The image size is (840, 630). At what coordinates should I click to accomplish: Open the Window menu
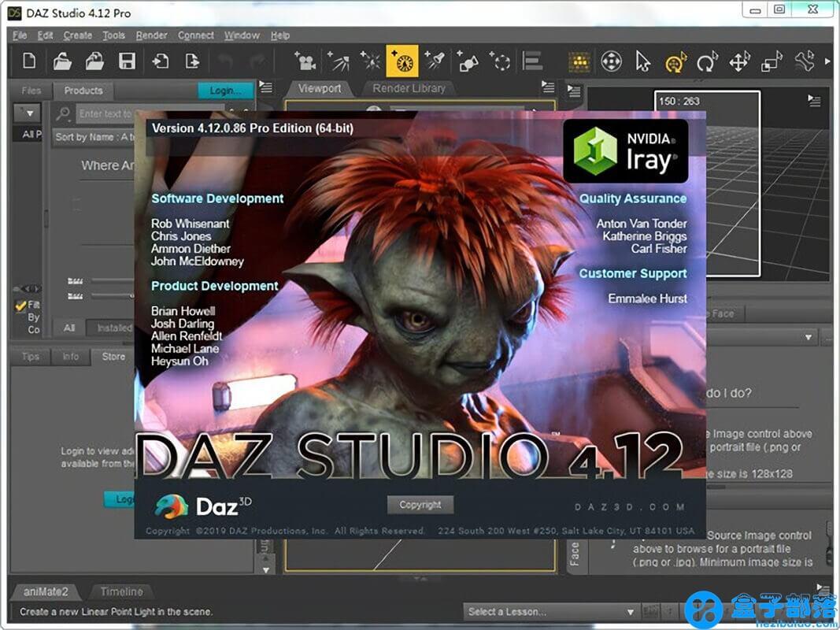coord(242,35)
